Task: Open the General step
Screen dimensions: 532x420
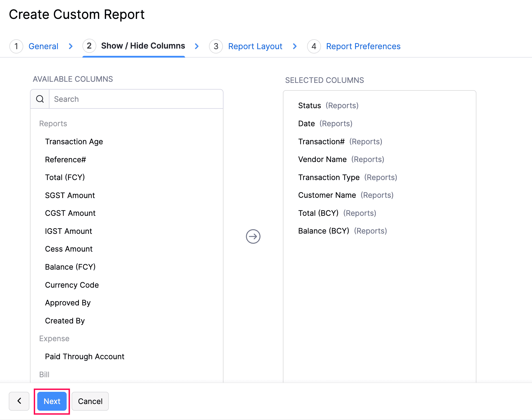Action: coord(43,46)
